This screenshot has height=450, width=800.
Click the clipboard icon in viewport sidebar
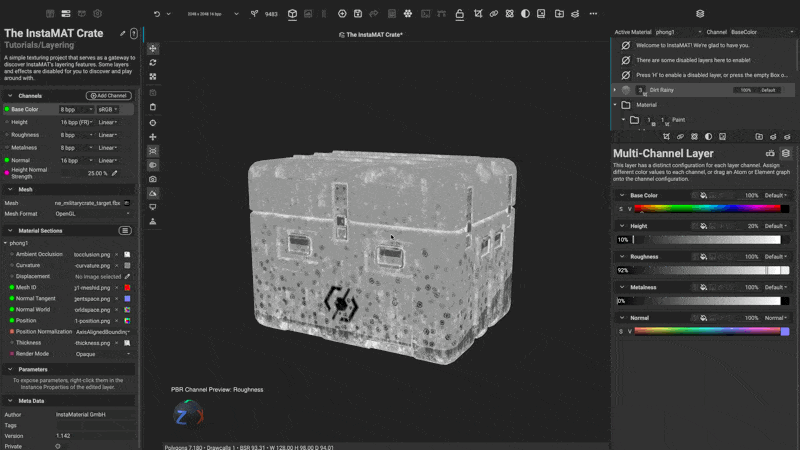[153, 107]
